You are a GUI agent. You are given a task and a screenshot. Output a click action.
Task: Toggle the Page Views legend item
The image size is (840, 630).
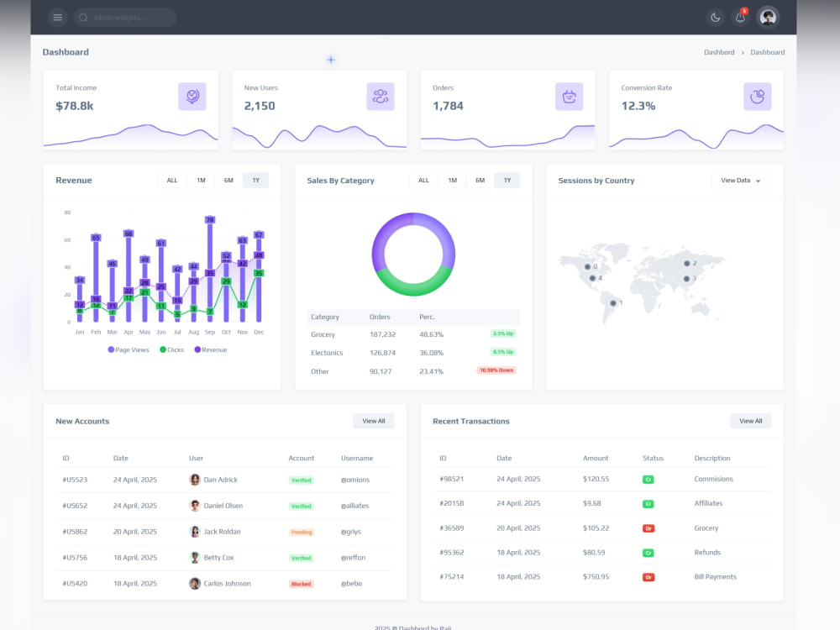(129, 349)
